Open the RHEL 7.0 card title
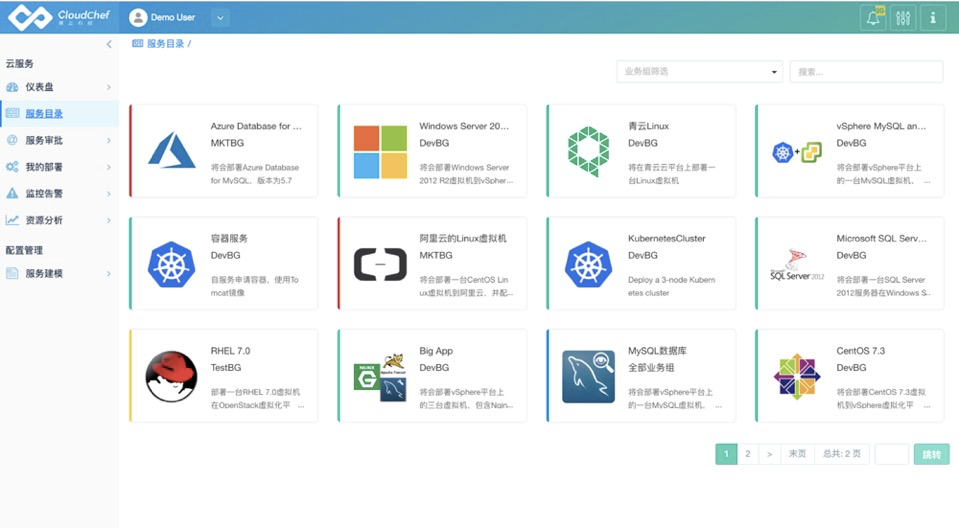This screenshot has width=959, height=528. (231, 351)
